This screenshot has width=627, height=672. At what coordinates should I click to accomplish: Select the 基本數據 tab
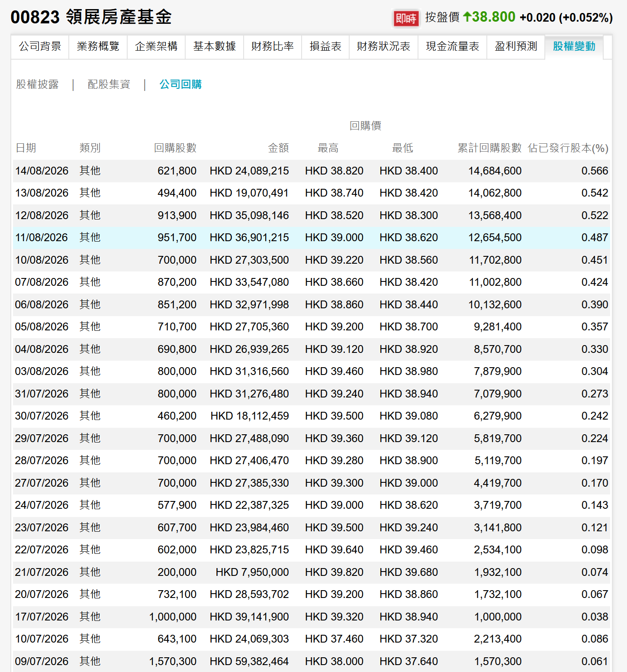tap(215, 46)
